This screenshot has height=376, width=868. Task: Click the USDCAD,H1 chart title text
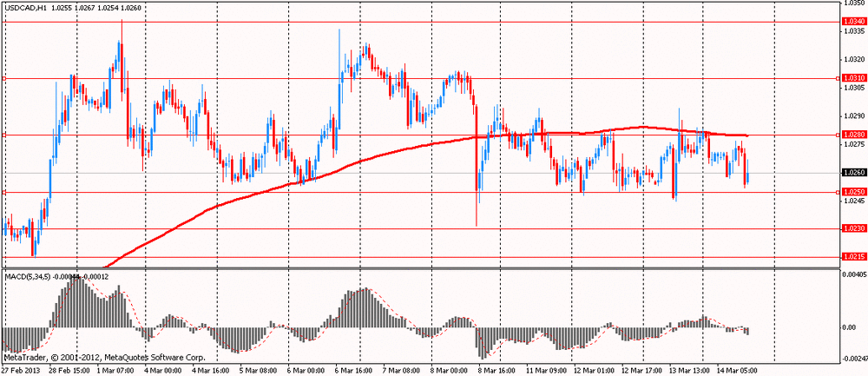pos(24,8)
